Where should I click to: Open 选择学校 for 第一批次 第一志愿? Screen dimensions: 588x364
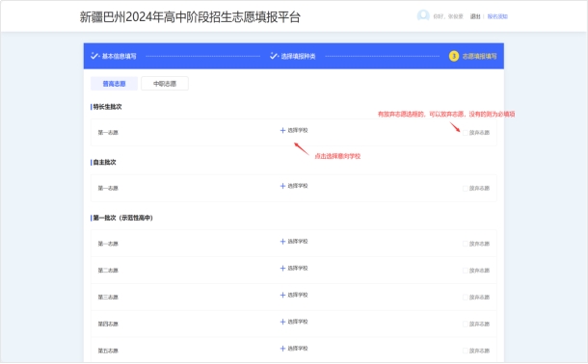coord(294,242)
